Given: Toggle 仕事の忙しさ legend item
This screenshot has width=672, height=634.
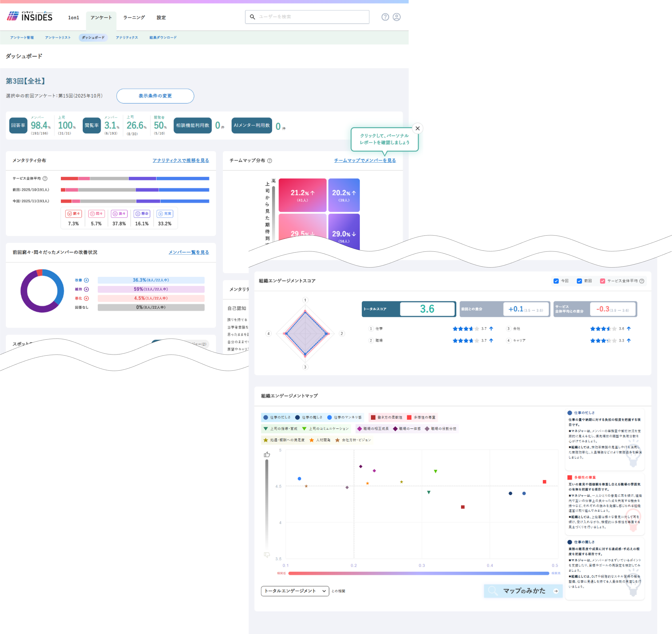Looking at the screenshot, I should pyautogui.click(x=277, y=418).
